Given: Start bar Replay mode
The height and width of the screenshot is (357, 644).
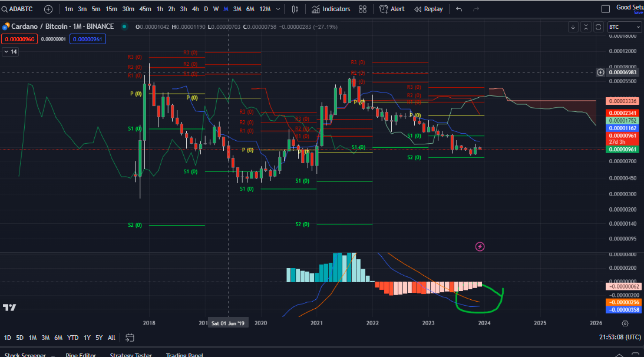Looking at the screenshot, I should coord(428,9).
